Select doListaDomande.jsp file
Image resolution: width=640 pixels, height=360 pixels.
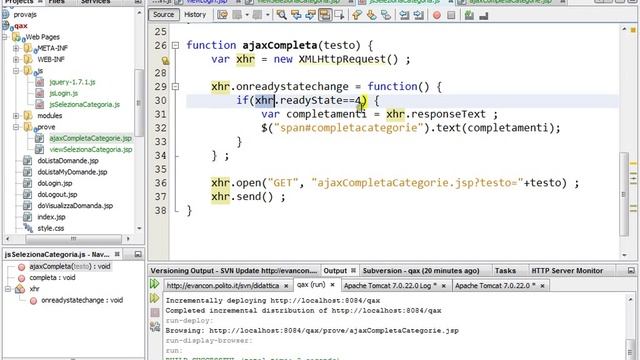(x=68, y=161)
